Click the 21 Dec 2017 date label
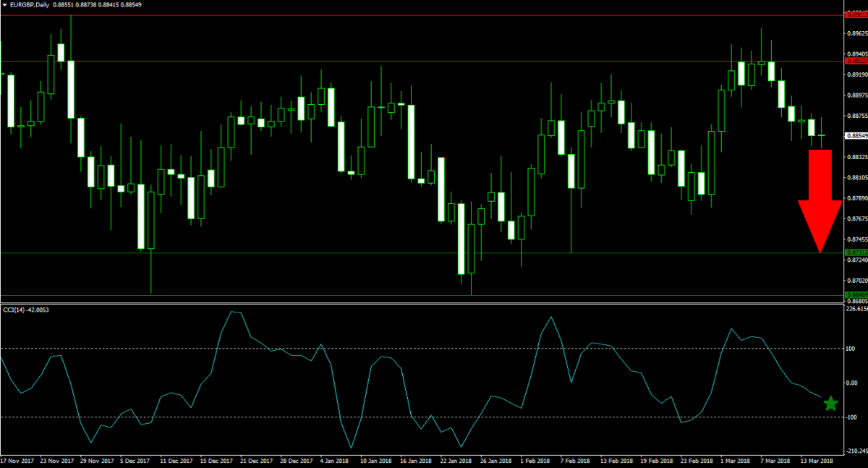 coord(255,460)
